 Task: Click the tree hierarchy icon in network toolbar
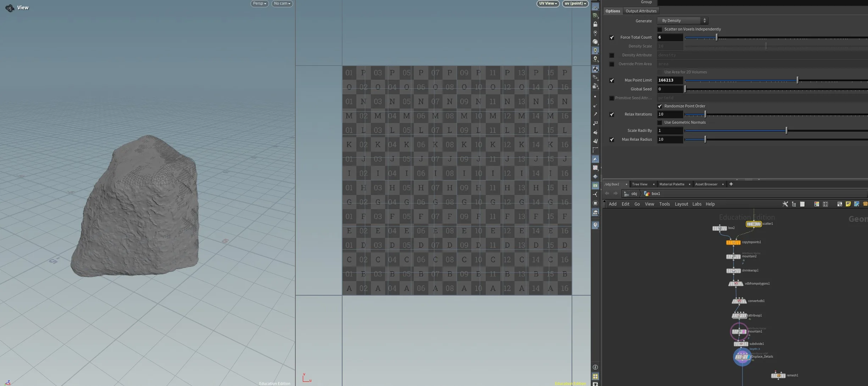click(x=794, y=204)
